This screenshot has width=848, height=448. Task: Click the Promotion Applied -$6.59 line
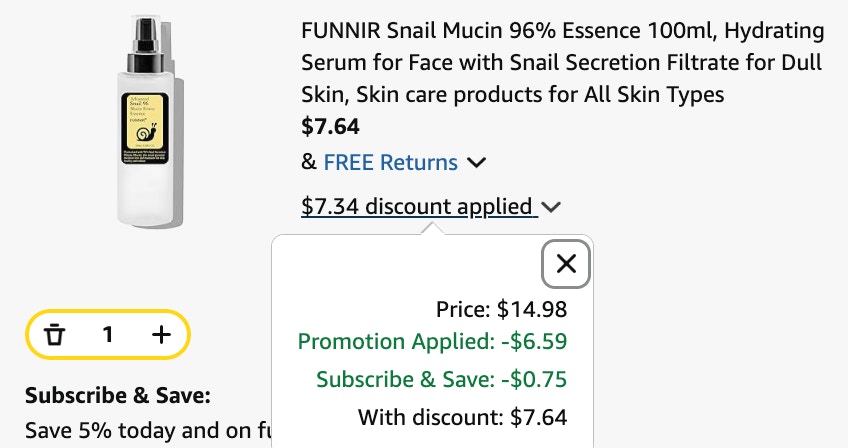(x=432, y=341)
